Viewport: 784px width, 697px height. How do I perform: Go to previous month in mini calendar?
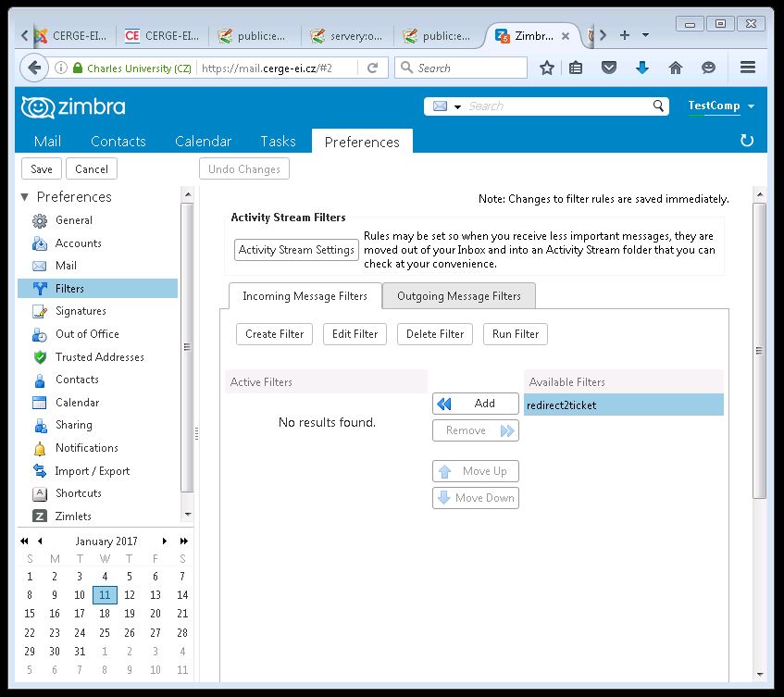coord(40,541)
